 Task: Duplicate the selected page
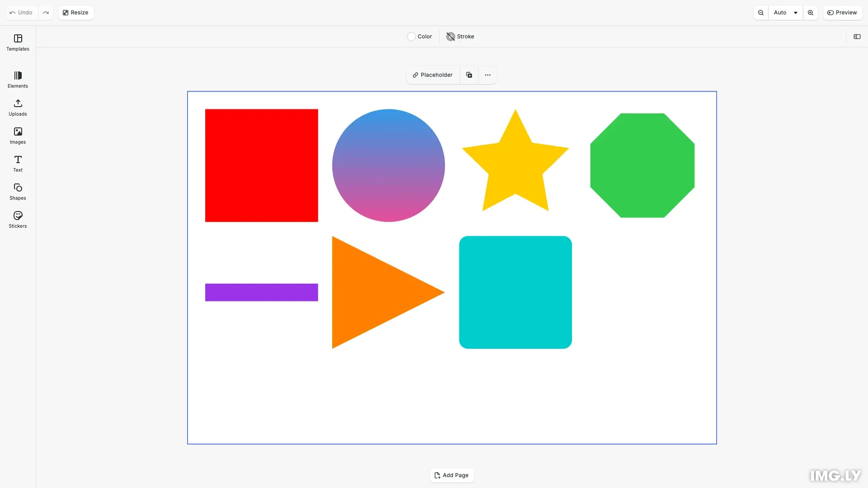click(469, 75)
